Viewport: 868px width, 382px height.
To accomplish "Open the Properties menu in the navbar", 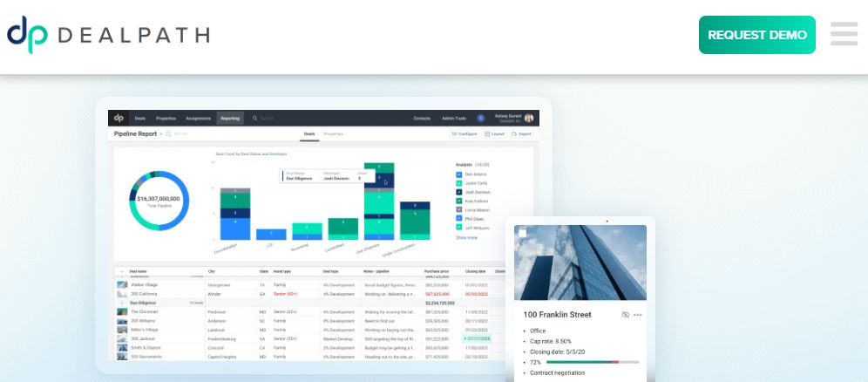I will 166,119.
